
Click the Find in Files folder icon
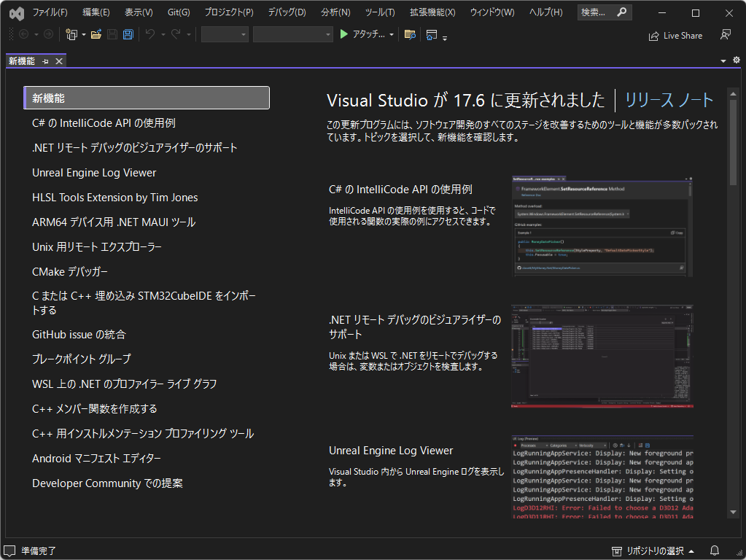pyautogui.click(x=411, y=34)
